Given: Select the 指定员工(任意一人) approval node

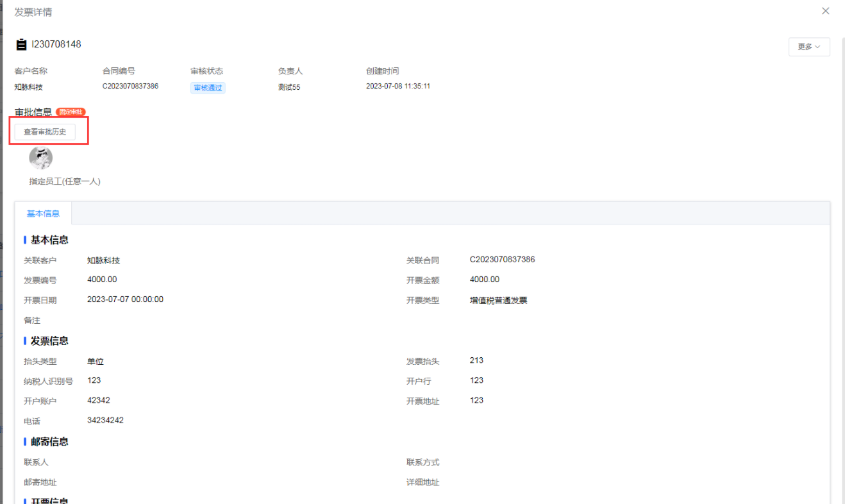Looking at the screenshot, I should click(x=64, y=181).
